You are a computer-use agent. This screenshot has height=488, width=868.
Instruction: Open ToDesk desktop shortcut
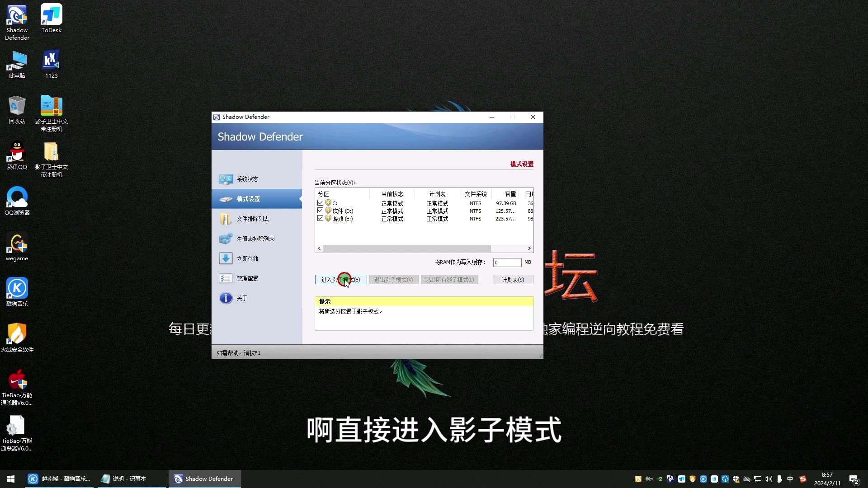[x=52, y=19]
